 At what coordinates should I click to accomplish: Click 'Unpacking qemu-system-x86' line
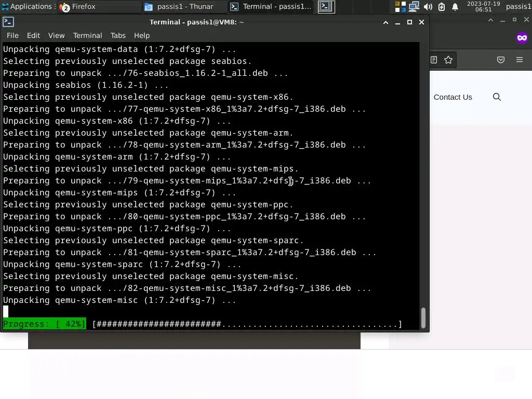pyautogui.click(x=117, y=121)
